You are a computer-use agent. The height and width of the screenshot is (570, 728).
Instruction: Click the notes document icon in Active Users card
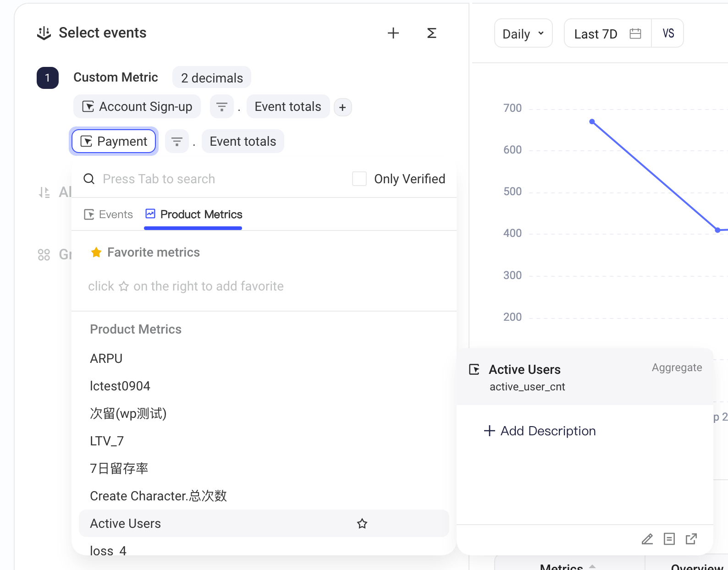coord(669,539)
